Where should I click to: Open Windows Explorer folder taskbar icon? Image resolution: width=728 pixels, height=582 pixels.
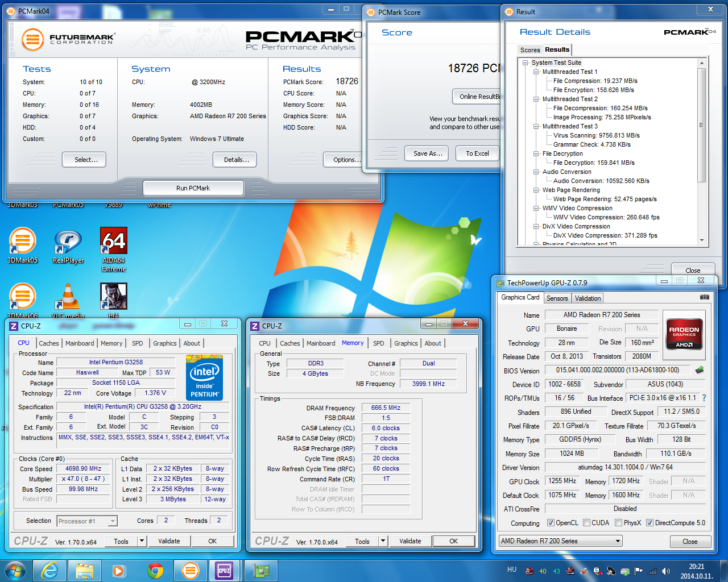click(x=85, y=570)
